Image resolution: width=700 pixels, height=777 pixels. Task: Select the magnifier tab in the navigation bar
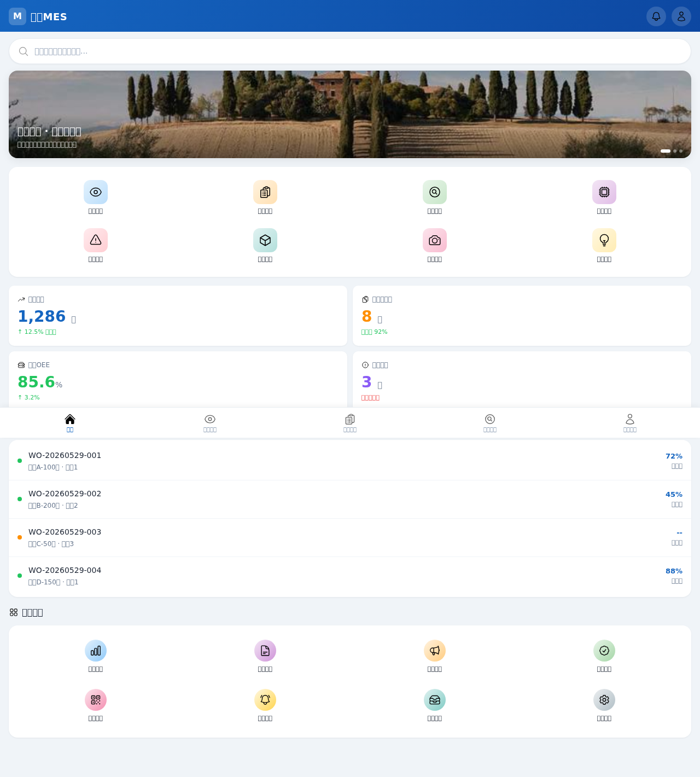pos(490,423)
